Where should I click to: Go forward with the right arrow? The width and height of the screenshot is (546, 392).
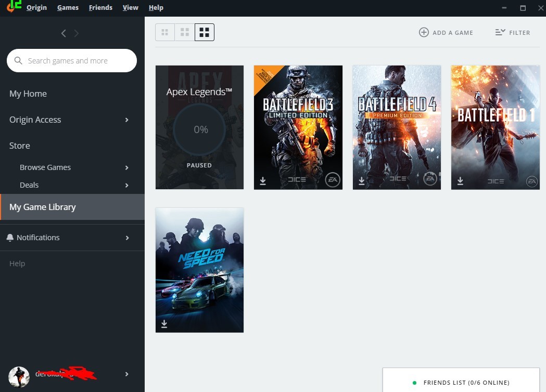click(77, 33)
